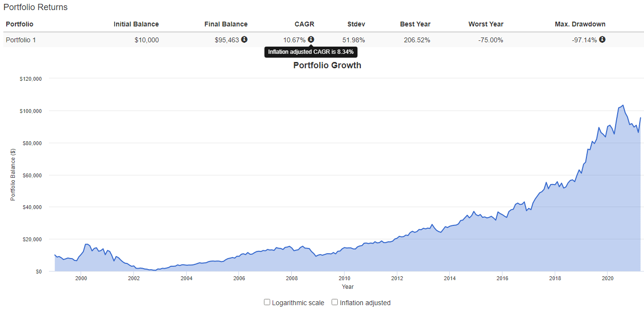644x309 pixels.
Task: Click the Portfolio Growth chart title
Action: click(x=327, y=65)
